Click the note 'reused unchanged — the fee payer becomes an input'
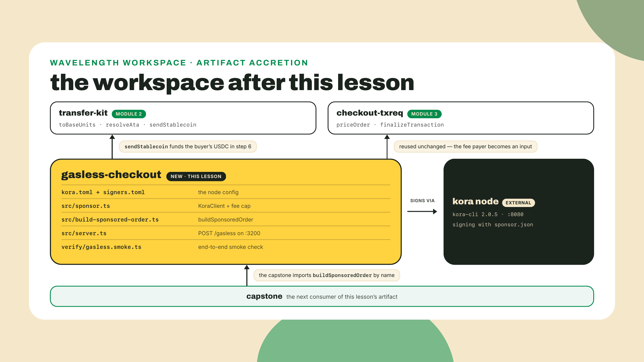The height and width of the screenshot is (362, 644). click(x=466, y=147)
